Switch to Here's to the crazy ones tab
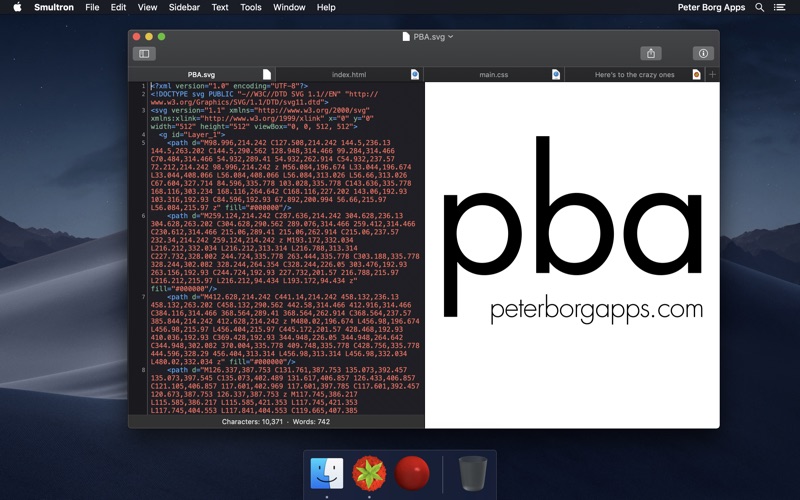Screen dimensions: 800x500 point(634,74)
